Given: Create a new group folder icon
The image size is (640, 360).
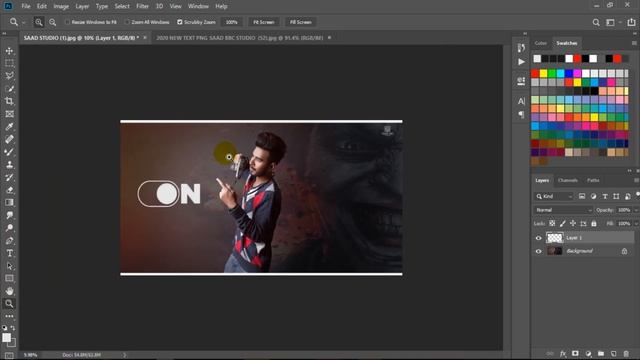Looking at the screenshot, I should [600, 353].
